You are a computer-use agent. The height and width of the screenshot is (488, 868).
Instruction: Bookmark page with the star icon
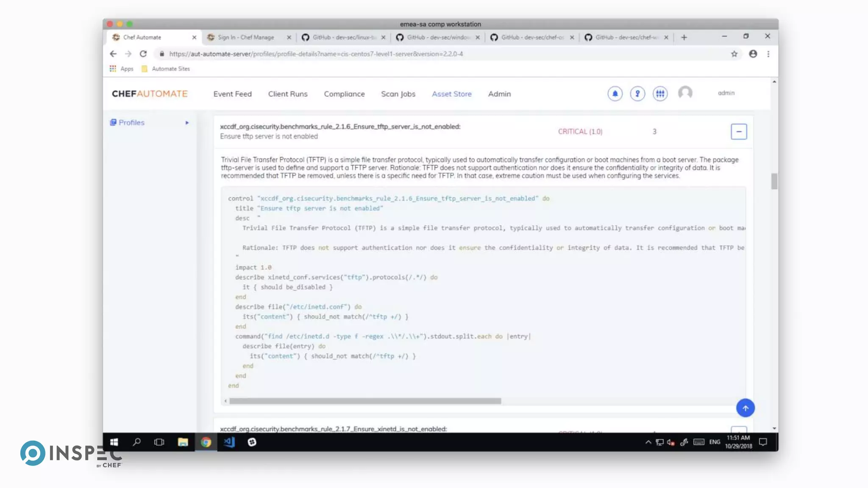click(734, 54)
